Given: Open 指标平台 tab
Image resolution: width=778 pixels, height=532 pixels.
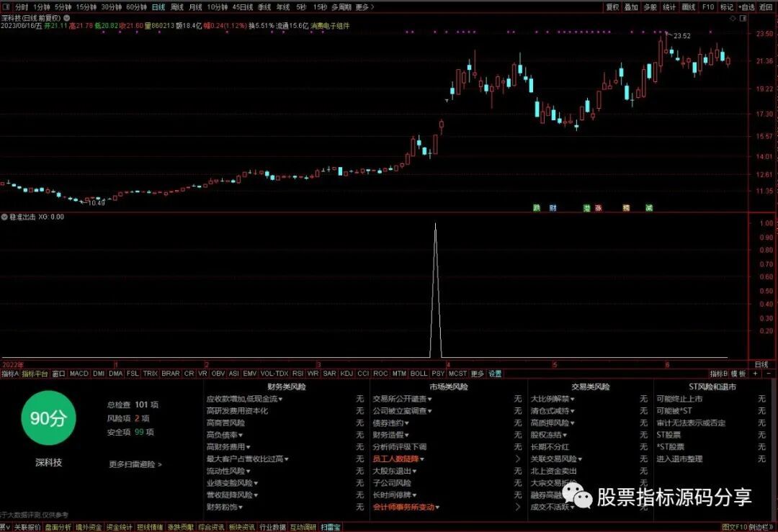Looking at the screenshot, I should coord(35,374).
